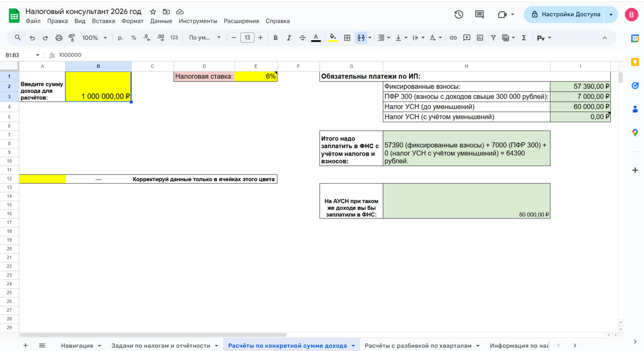Insert a comment from toolbar
644x351 pixels.
click(x=466, y=38)
